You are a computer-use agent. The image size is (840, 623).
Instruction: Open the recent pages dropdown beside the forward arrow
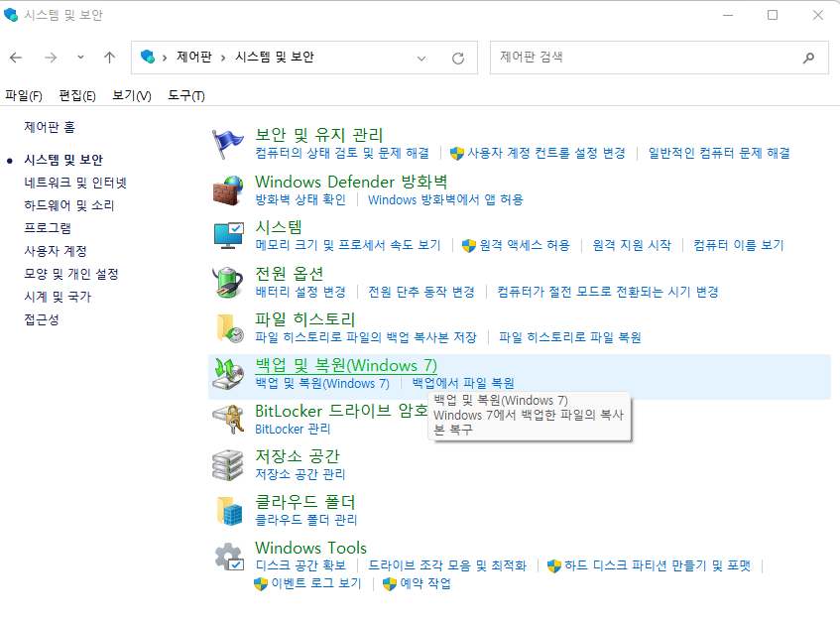click(81, 58)
